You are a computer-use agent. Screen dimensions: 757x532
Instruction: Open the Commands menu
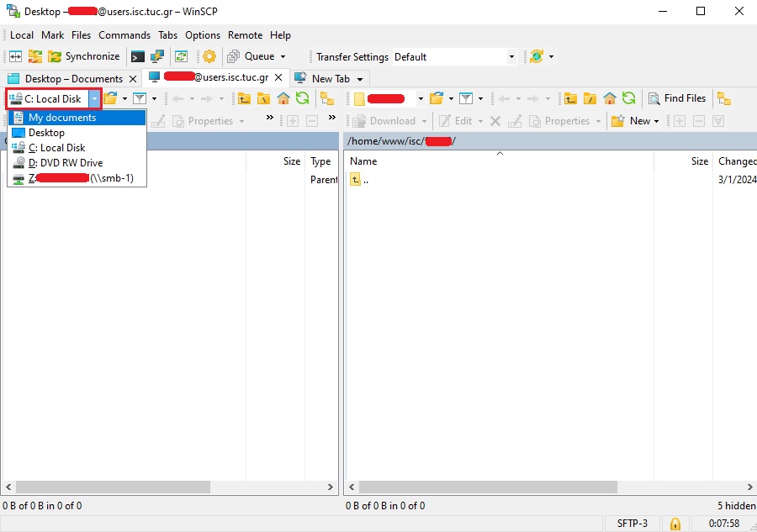pyautogui.click(x=124, y=35)
